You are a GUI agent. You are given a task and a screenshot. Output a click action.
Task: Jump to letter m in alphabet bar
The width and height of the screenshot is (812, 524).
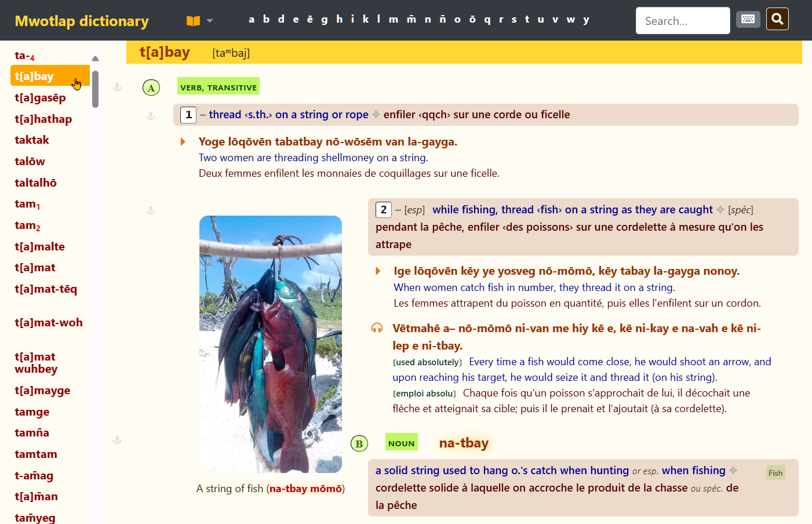click(x=394, y=19)
